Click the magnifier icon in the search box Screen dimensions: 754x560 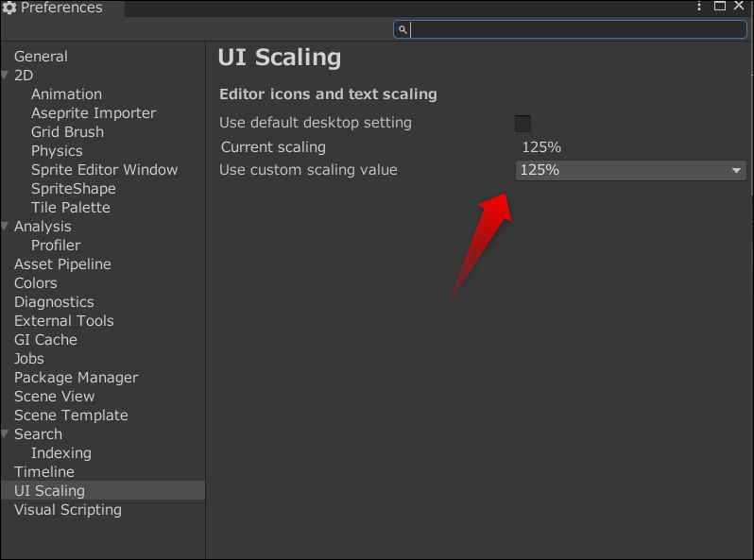coord(403,30)
